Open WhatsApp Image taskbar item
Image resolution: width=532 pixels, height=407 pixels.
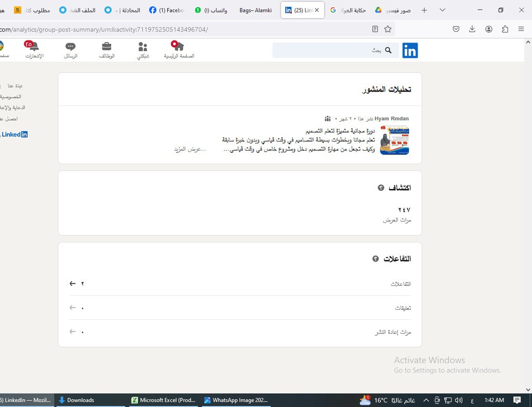(236, 400)
